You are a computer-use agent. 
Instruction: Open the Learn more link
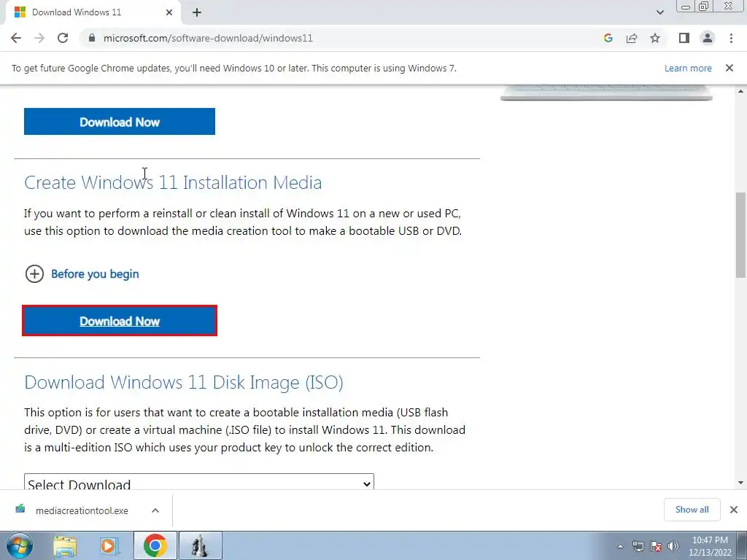[688, 68]
